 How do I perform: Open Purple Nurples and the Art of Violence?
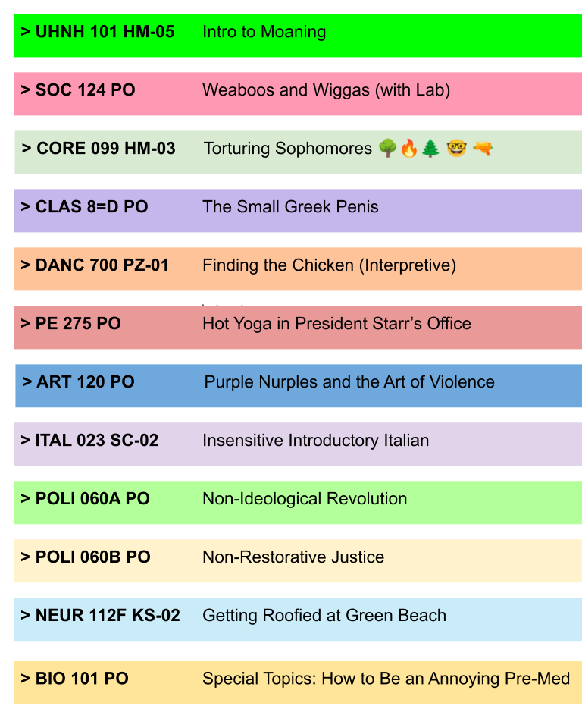point(349,382)
